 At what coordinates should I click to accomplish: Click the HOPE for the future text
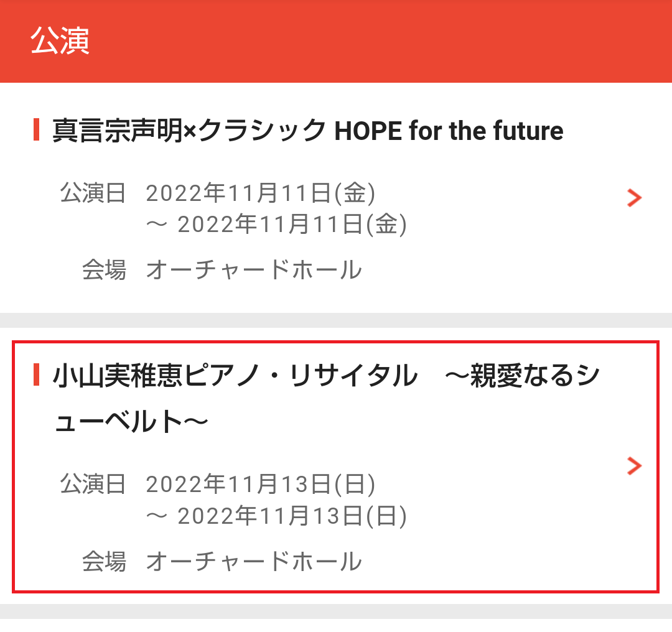pyautogui.click(x=449, y=131)
